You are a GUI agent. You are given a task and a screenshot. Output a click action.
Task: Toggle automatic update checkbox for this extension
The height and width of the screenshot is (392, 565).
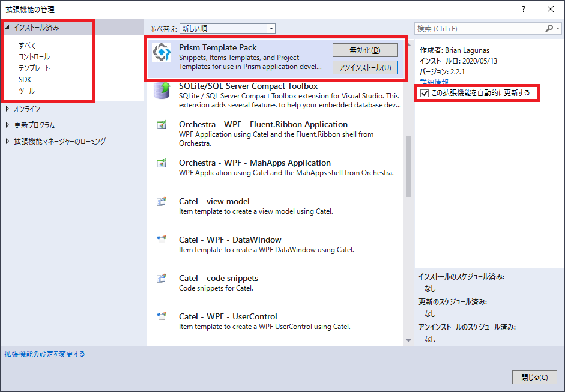tap(425, 93)
